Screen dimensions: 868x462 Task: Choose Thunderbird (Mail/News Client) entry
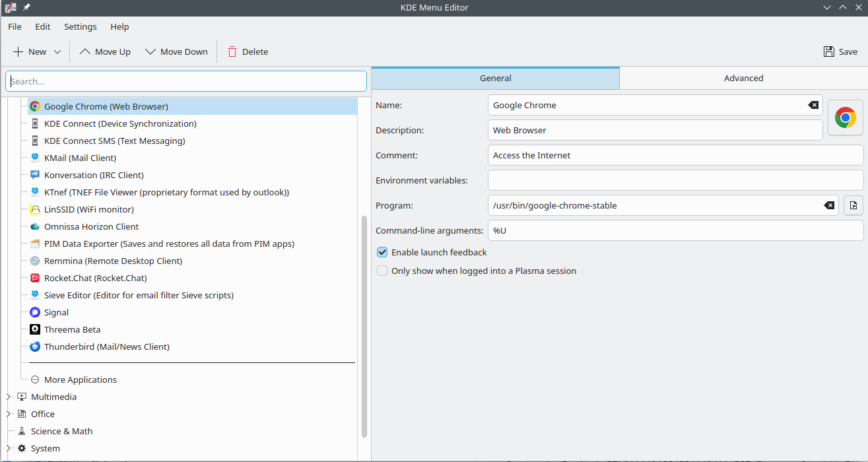tap(106, 346)
